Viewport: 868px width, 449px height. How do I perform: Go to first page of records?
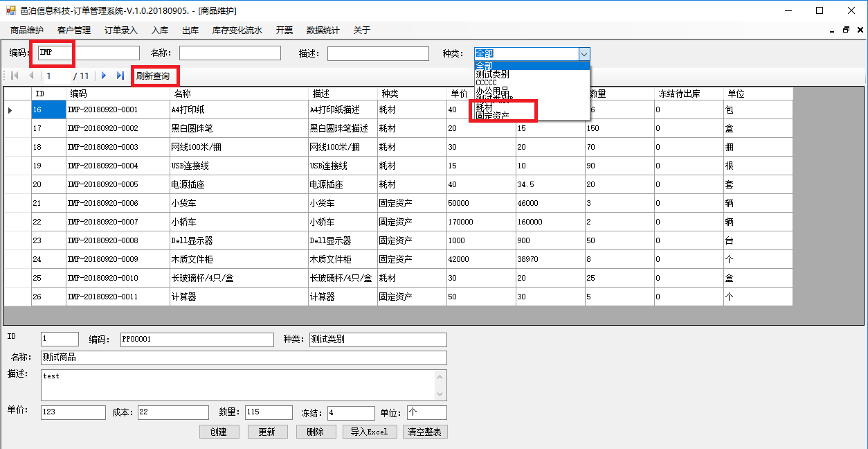(15, 76)
